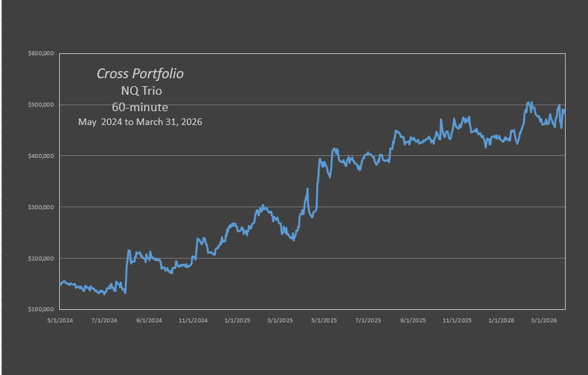Screen dimensions: 588x375
Task: Select the 1/1/2026 x-axis date label
Action: pos(502,320)
